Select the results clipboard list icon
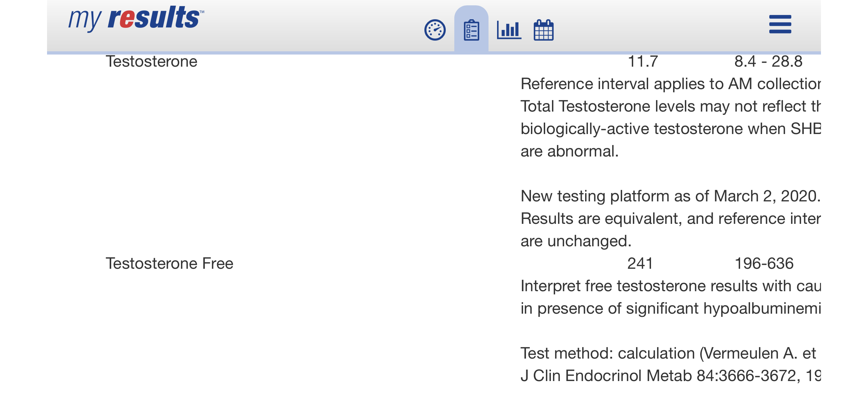This screenshot has width=868, height=401. click(x=471, y=30)
